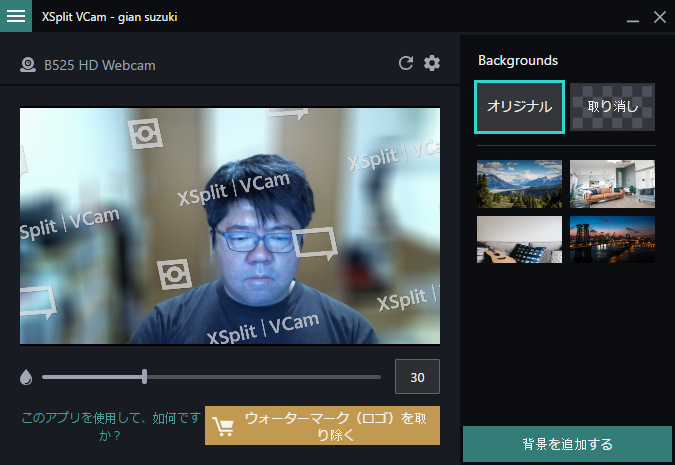The image size is (675, 465).
Task: Select the オリジナル background option
Action: click(519, 107)
